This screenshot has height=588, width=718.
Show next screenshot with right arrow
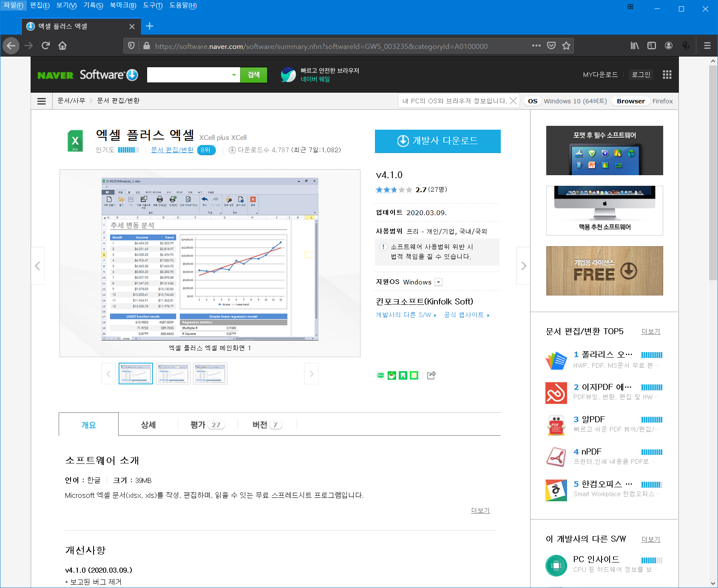[x=523, y=266]
